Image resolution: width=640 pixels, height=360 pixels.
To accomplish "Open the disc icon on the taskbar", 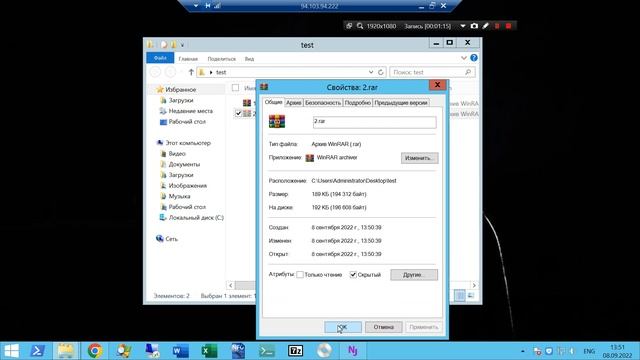I will [x=324, y=351].
